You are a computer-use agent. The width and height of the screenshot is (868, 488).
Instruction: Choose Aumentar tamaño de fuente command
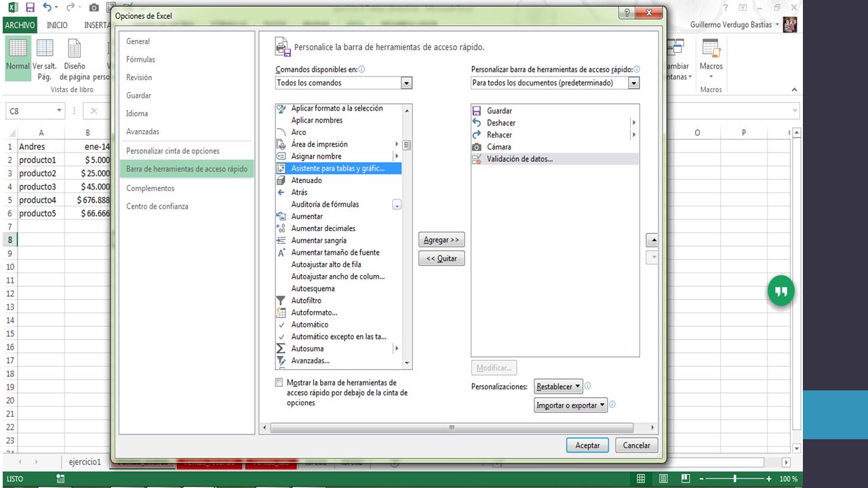pos(338,252)
